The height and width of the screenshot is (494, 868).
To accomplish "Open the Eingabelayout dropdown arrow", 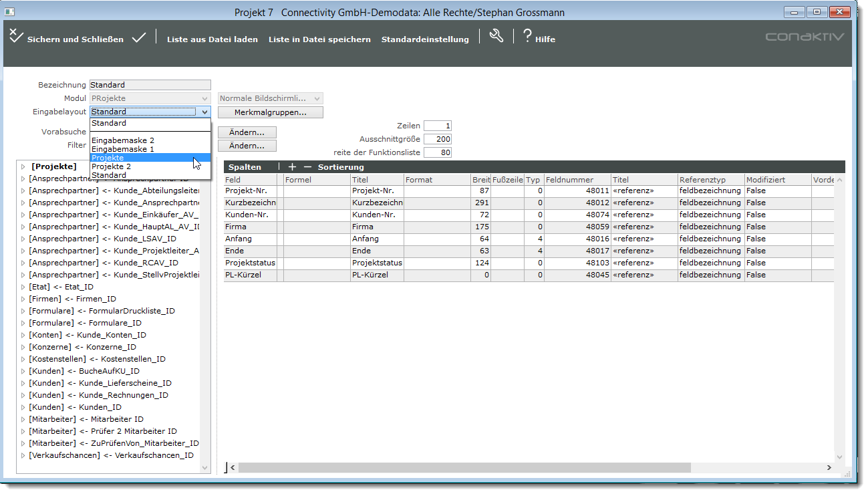I will click(204, 112).
